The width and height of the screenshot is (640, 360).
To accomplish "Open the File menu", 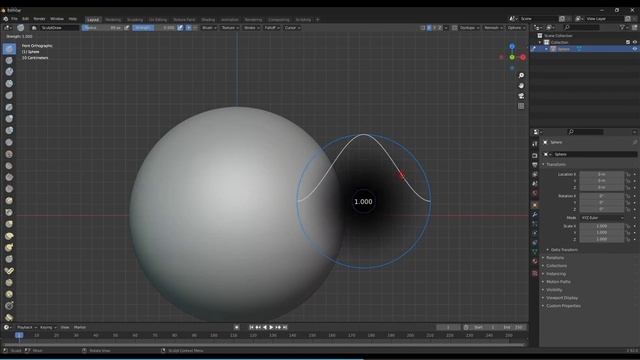I will [x=14, y=19].
